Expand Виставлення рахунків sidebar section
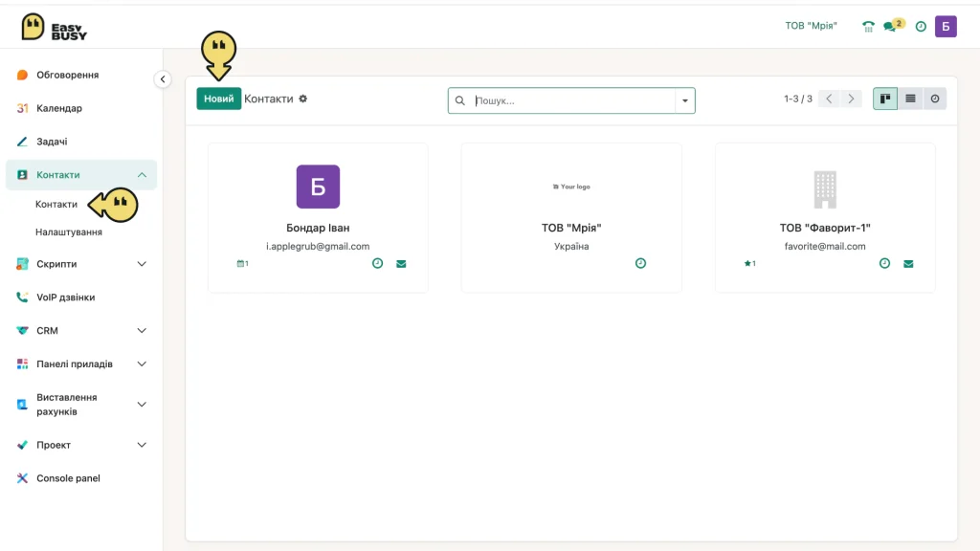 coord(142,405)
